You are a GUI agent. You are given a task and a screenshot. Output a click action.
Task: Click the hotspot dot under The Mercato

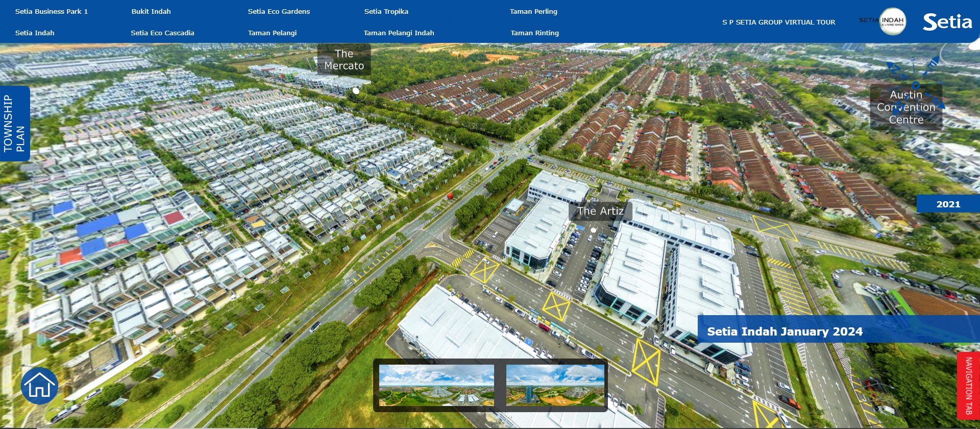click(x=356, y=91)
